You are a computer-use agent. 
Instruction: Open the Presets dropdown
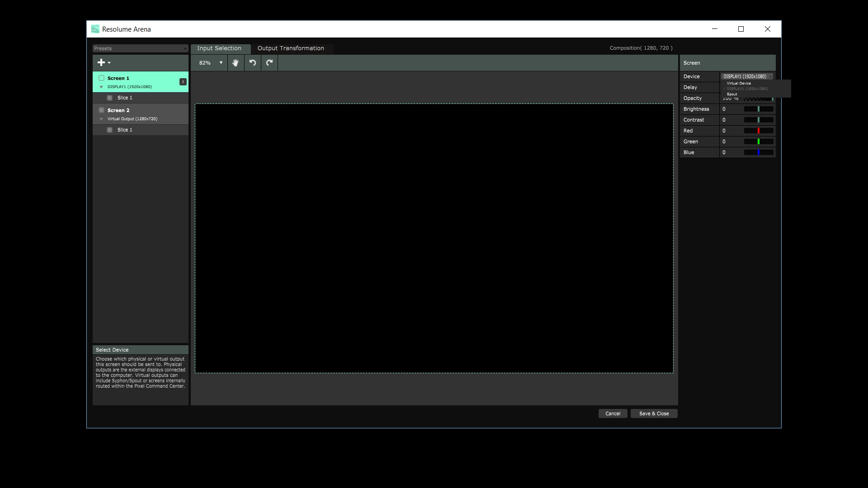point(140,48)
